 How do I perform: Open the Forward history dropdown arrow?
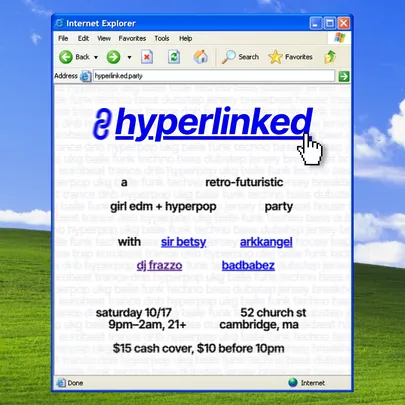tap(129, 57)
